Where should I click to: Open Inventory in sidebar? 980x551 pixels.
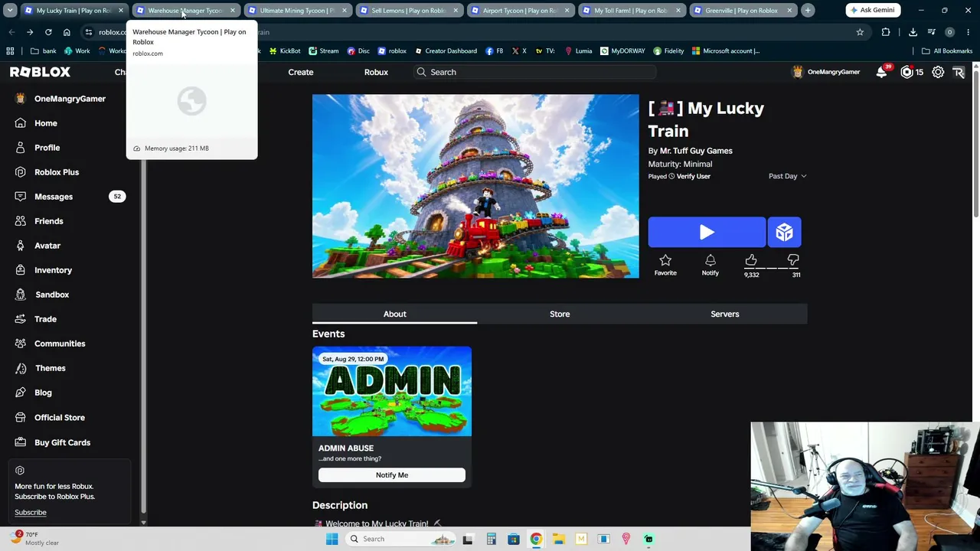pos(53,270)
